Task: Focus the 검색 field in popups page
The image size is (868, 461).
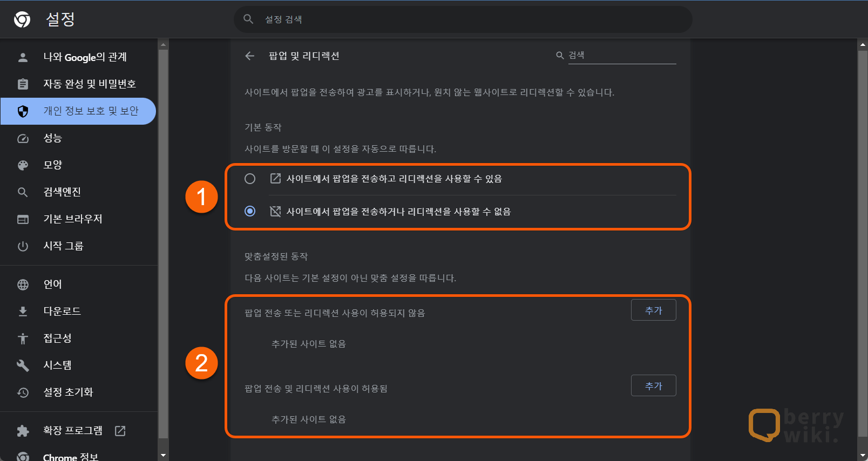Action: 622,55
